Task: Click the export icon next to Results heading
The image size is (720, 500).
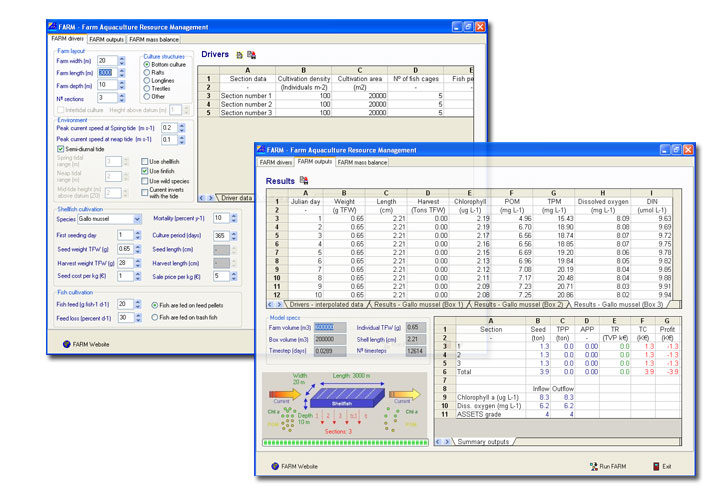Action: point(304,180)
